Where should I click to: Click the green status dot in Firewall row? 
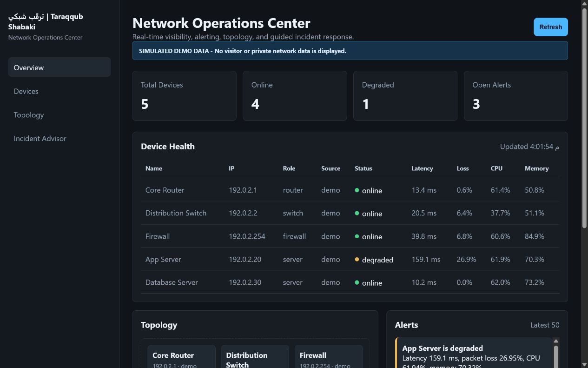point(357,236)
